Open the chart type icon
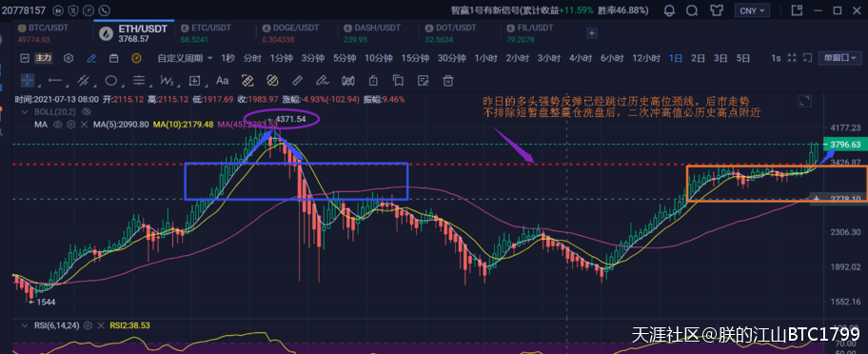Viewport: 868px width, 354px height. [x=25, y=58]
